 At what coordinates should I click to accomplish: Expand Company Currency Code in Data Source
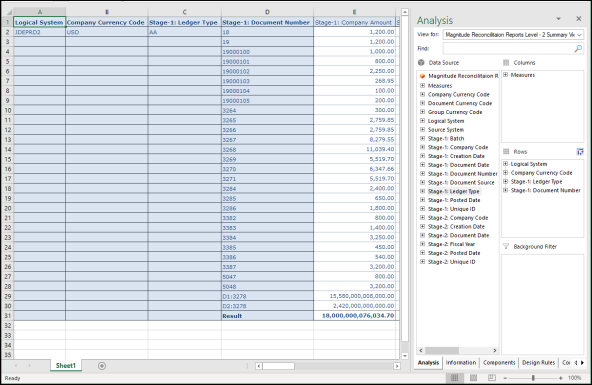[x=422, y=94]
